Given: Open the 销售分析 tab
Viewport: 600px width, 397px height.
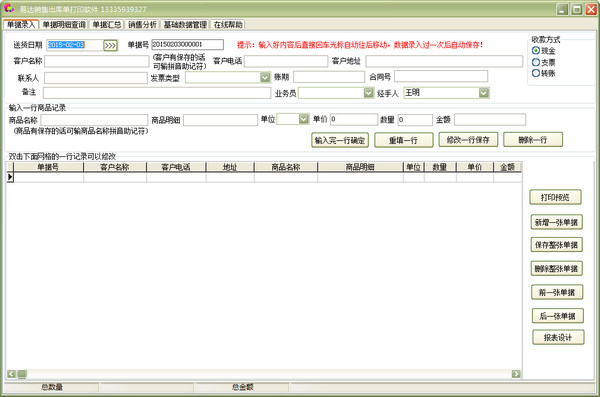Looking at the screenshot, I should click(142, 25).
